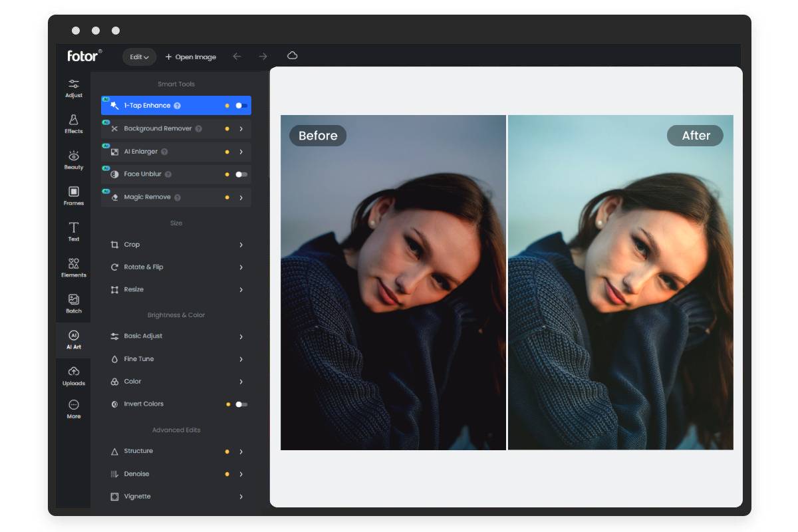
Task: Select AI Art in the sidebar
Action: 74,340
